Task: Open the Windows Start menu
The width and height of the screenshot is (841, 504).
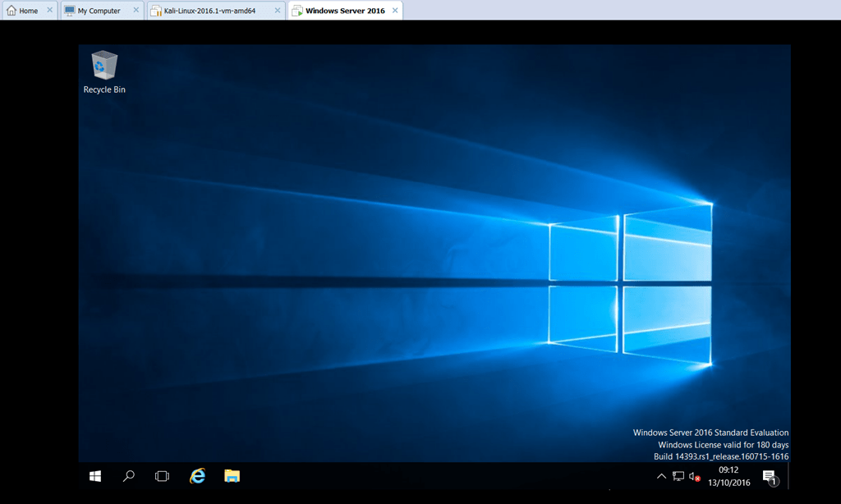Action: [95, 476]
